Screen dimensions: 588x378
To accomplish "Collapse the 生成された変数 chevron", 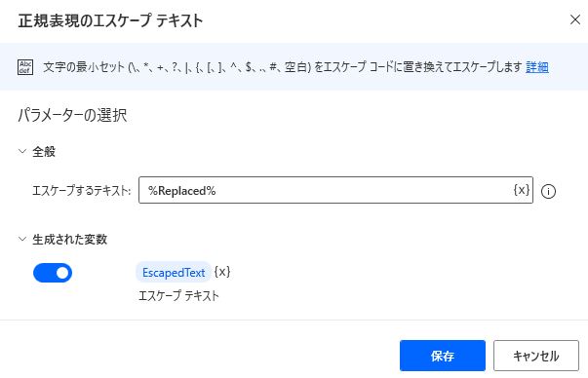I will [x=22, y=239].
